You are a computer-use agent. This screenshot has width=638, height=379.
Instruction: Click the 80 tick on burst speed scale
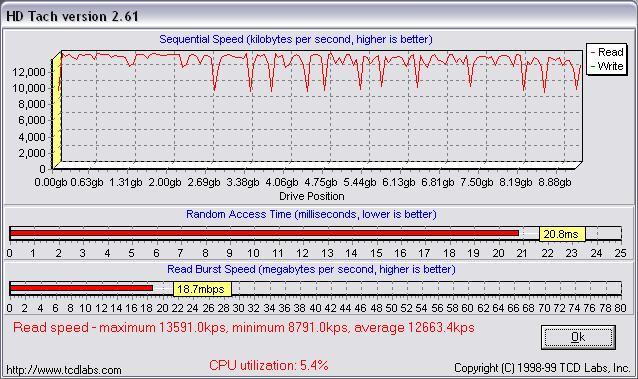621,308
